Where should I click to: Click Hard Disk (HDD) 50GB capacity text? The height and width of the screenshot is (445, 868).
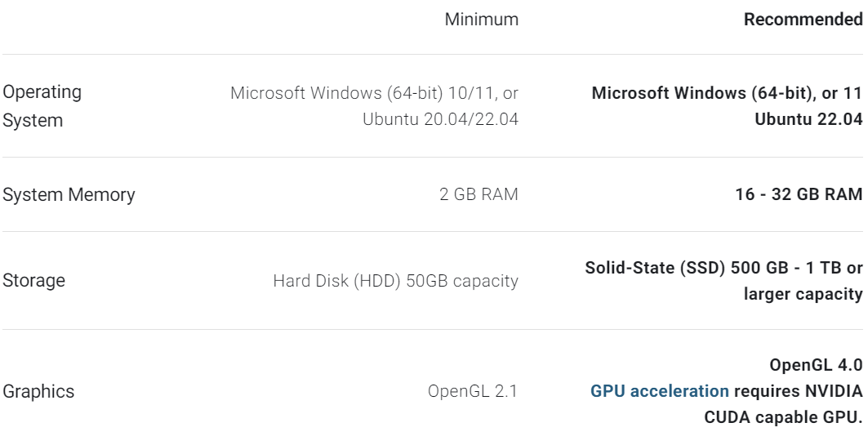tap(396, 281)
